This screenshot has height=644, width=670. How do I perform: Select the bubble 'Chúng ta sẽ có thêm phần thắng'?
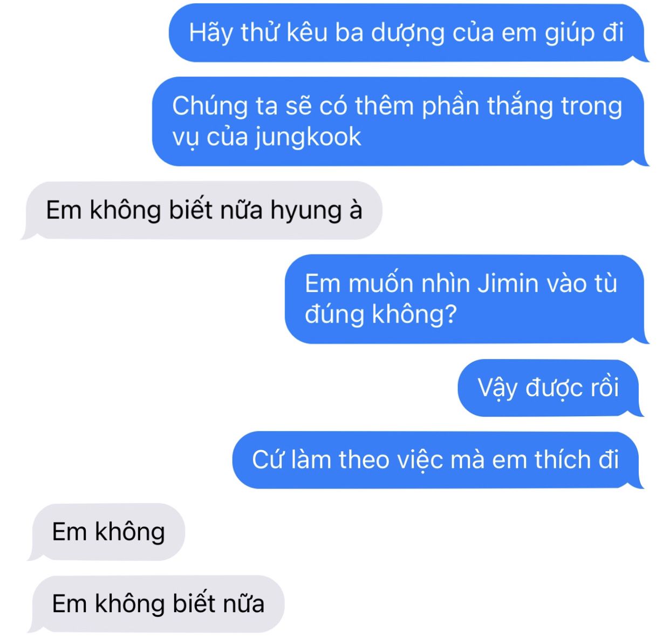pos(399,121)
